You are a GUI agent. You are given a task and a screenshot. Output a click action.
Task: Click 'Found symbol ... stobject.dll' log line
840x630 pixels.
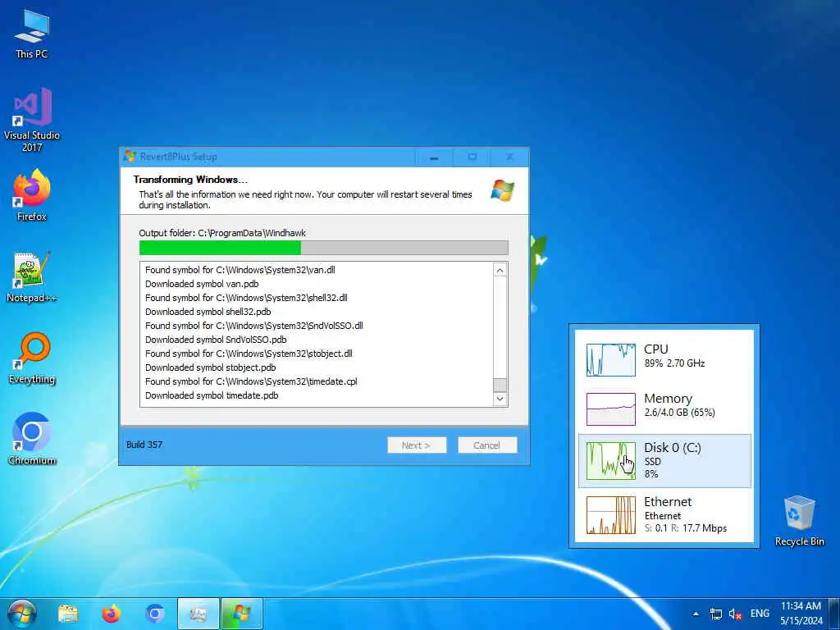coord(249,354)
